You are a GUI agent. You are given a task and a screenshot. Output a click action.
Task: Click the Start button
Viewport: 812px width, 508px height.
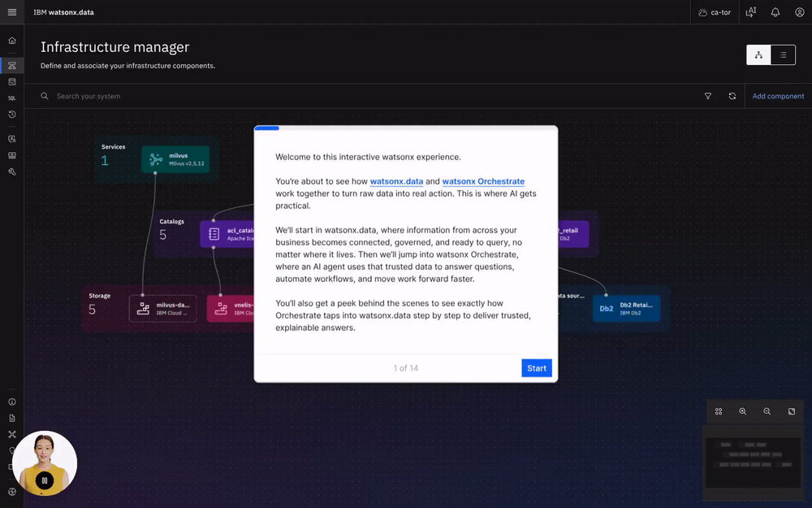point(537,368)
